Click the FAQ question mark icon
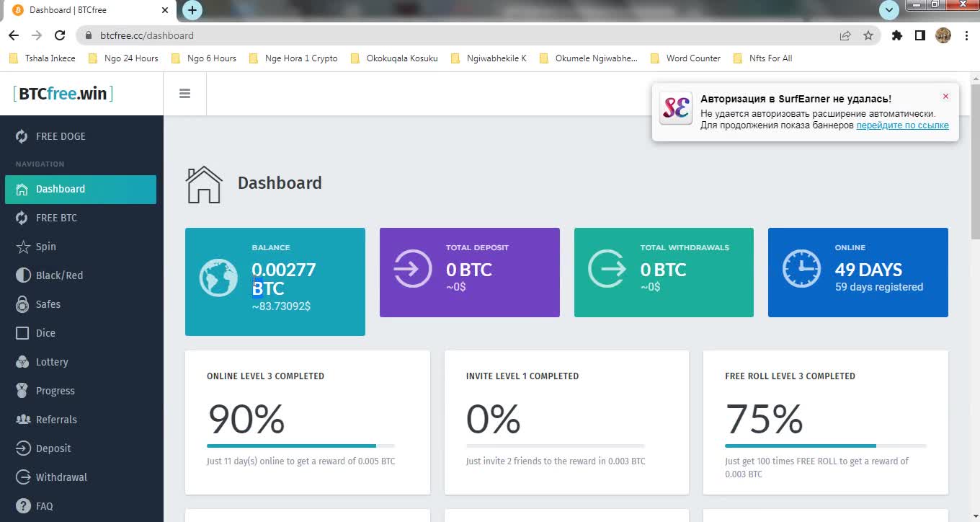980x522 pixels. coord(22,506)
